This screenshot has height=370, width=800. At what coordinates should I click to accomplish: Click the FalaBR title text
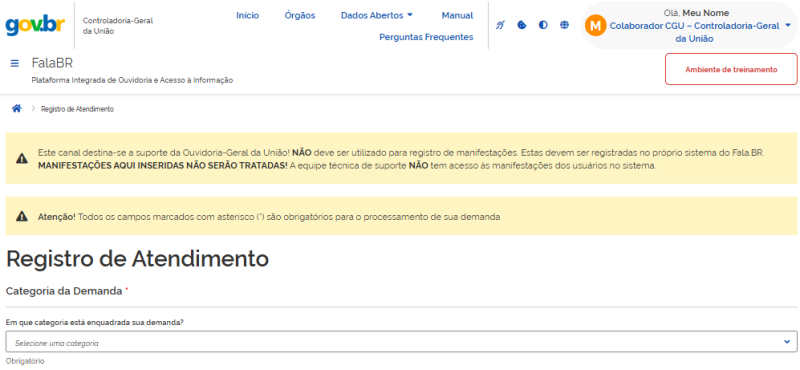pos(52,63)
